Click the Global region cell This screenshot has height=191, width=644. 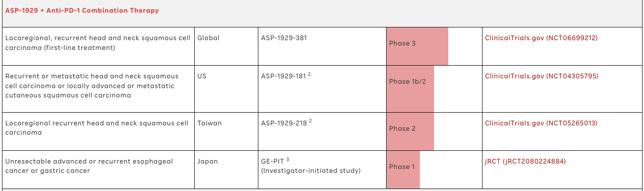(x=208, y=38)
